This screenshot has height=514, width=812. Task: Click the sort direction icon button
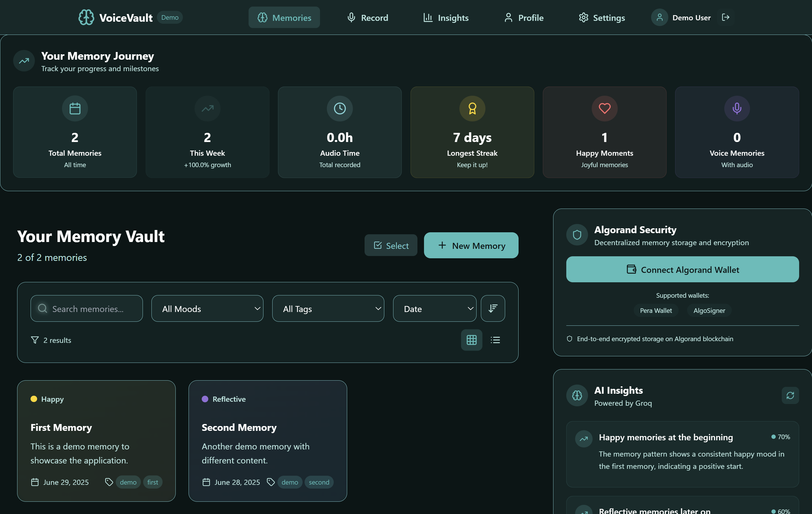coord(493,308)
